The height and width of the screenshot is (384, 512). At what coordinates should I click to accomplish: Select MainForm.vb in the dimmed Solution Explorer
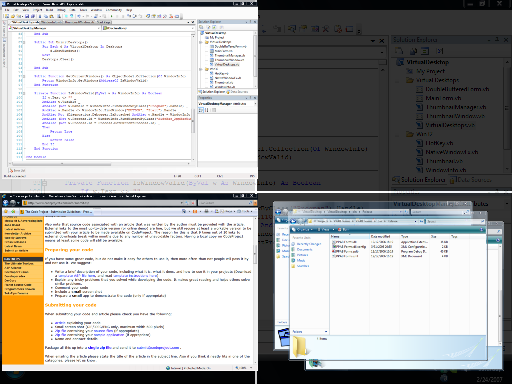443,98
